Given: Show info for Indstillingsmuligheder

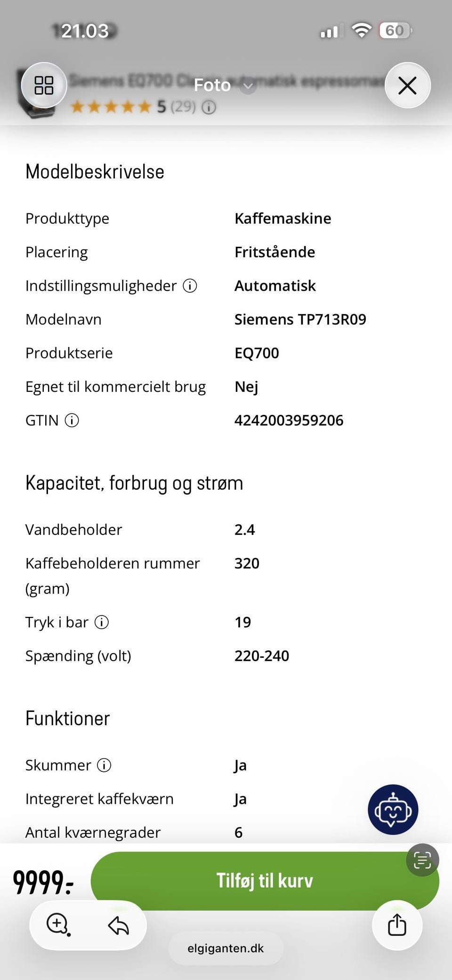Looking at the screenshot, I should 190,285.
